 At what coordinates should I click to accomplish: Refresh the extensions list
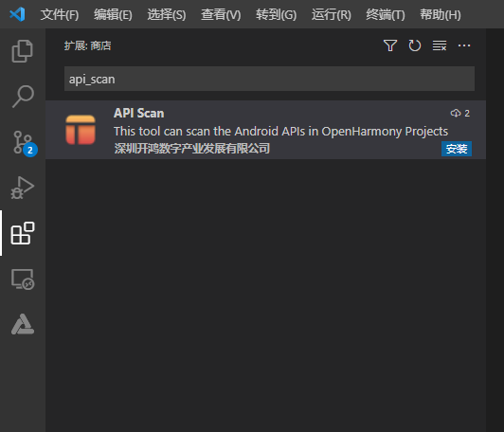(x=415, y=45)
